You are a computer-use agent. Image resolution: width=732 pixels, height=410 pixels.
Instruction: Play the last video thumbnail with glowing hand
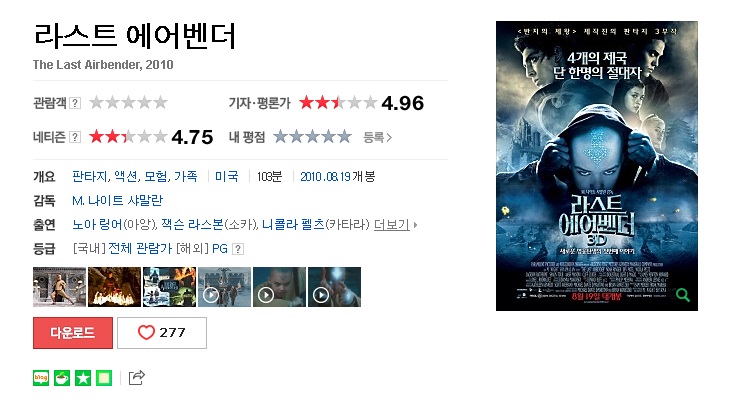334,287
